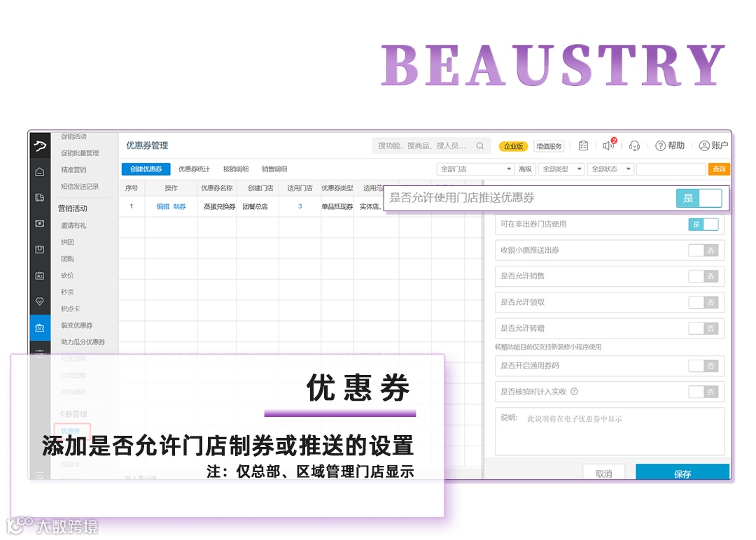Click the question mark beside 是否核销时计入实收
This screenshot has height=540, width=756.
click(574, 392)
